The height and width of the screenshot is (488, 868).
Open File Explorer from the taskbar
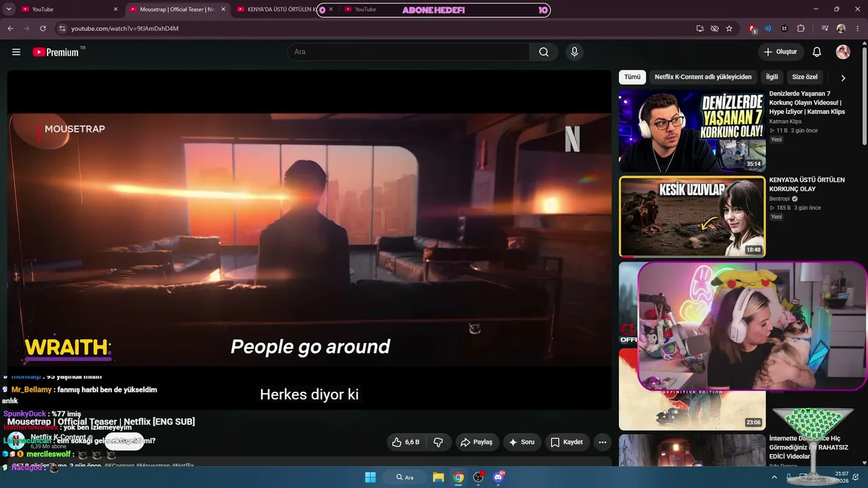tap(438, 477)
